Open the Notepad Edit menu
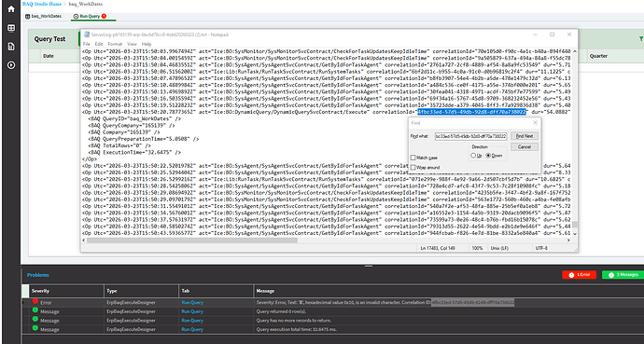 (99, 44)
